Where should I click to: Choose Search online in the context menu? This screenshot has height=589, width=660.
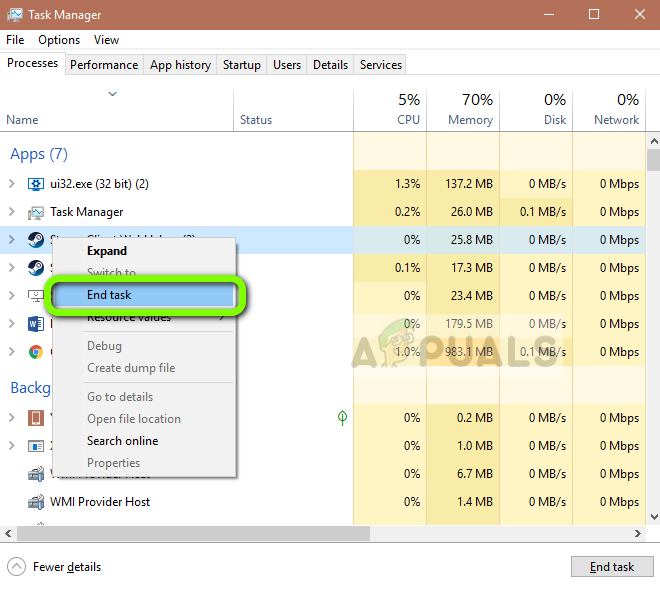(144, 441)
